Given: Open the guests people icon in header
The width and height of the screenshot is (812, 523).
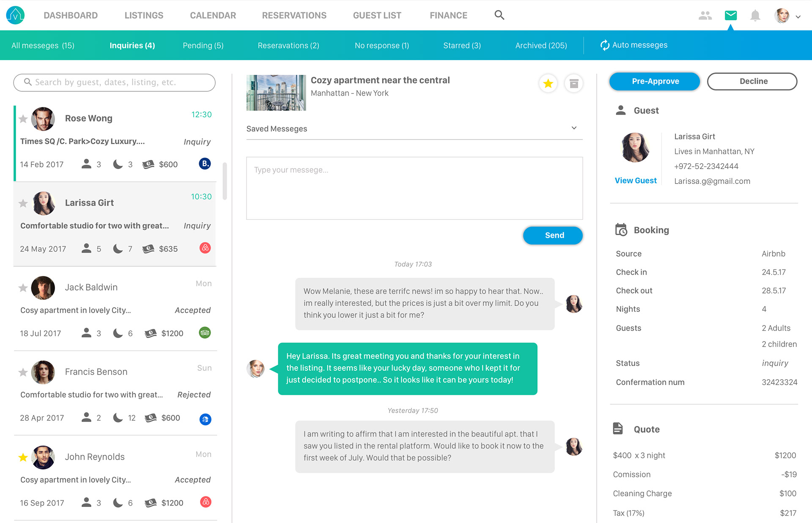Looking at the screenshot, I should [705, 16].
